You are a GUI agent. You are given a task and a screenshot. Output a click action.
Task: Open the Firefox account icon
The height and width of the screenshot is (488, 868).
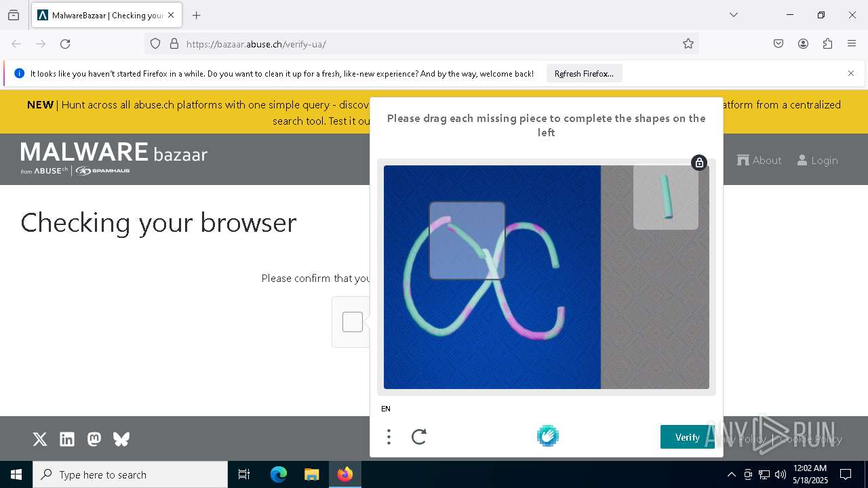[x=803, y=44]
